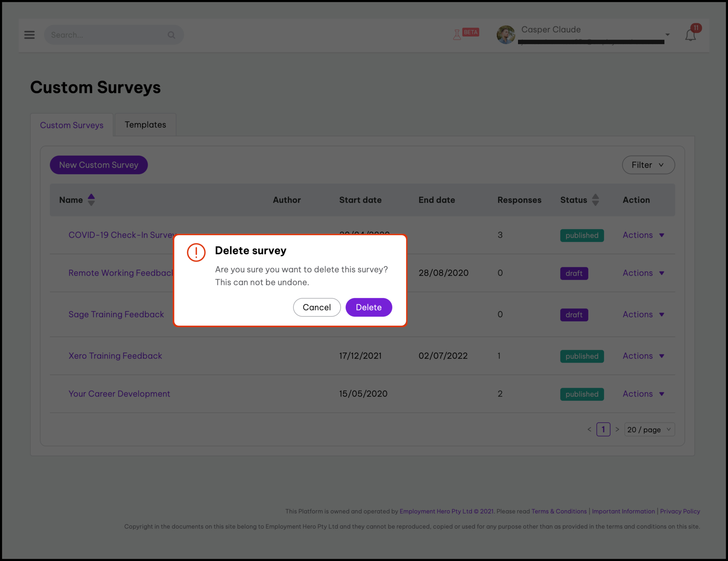Sort the table by Name column arrows

(x=91, y=200)
